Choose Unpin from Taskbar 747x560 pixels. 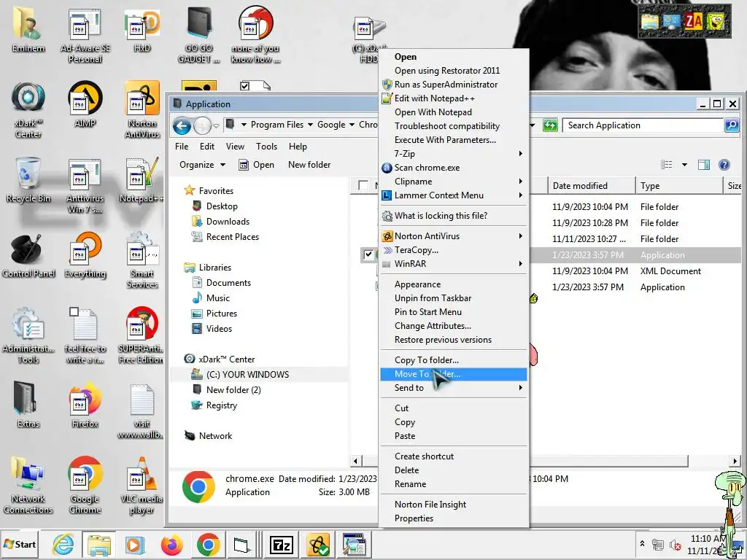tap(454, 298)
